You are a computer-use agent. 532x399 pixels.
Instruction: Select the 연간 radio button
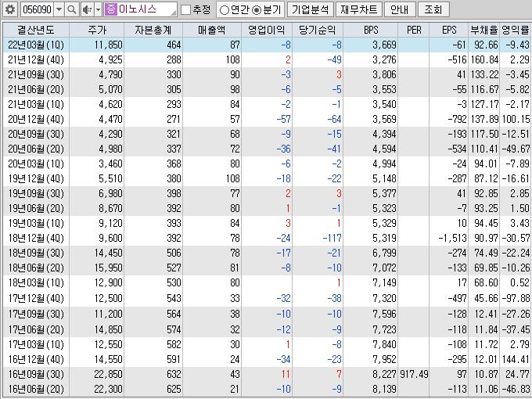[224, 10]
